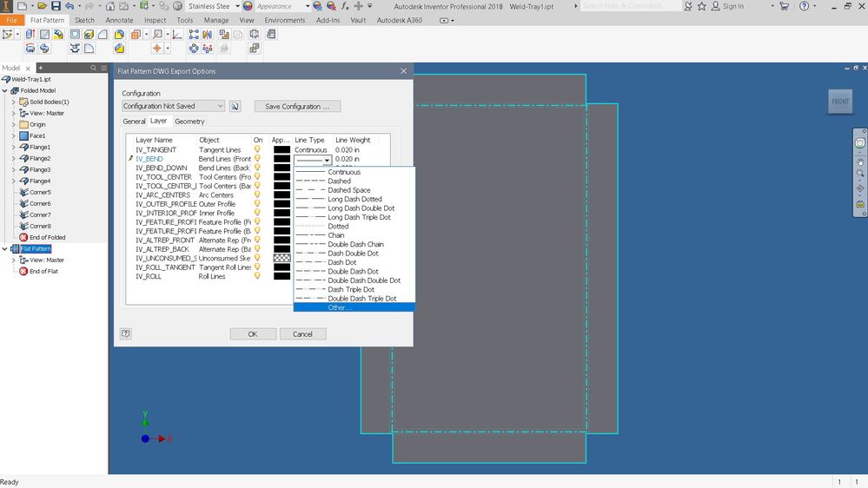868x488 pixels.
Task: Select Other... in the line type list
Action: [354, 307]
